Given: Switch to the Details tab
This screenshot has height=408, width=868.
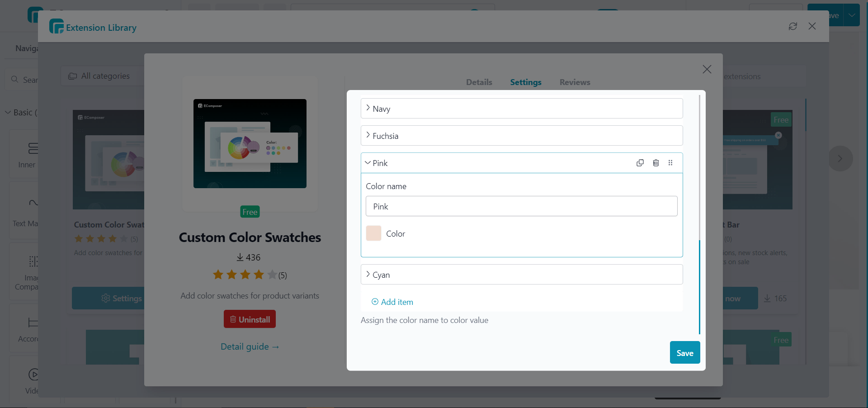Looking at the screenshot, I should [x=479, y=82].
